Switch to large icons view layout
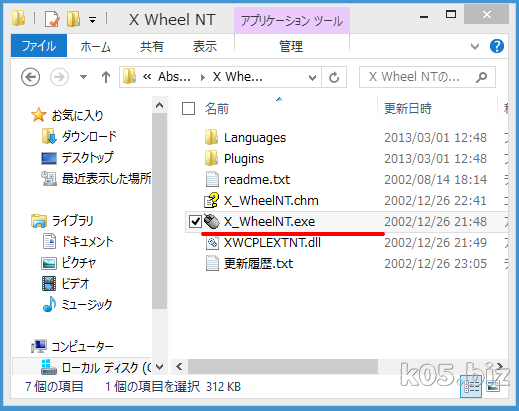Screen dimensions: 519x411 [493, 387]
